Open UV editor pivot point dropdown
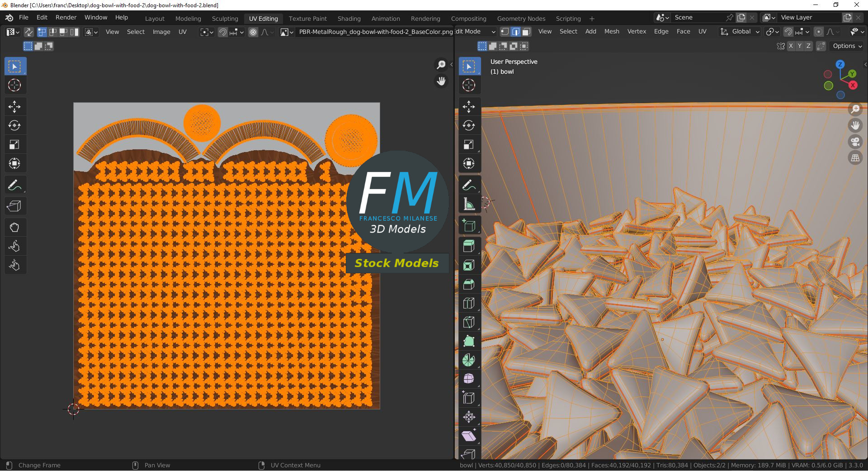Screen dimensions: 868x471 207,32
